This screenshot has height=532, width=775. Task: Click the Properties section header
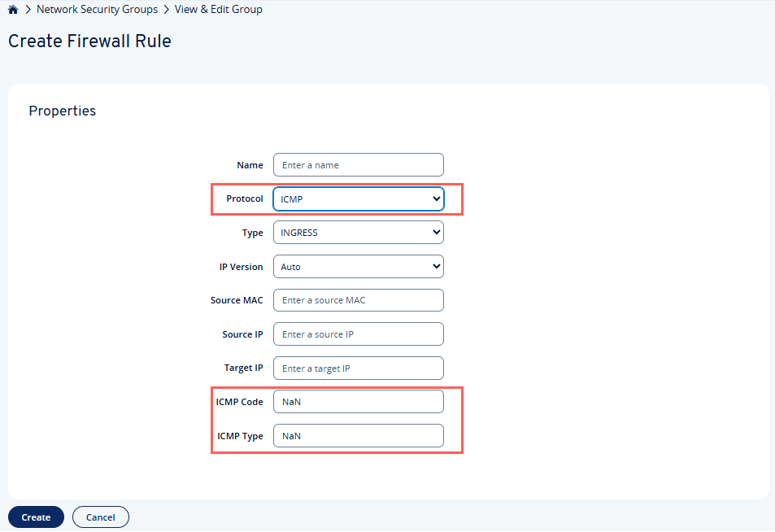pos(62,111)
